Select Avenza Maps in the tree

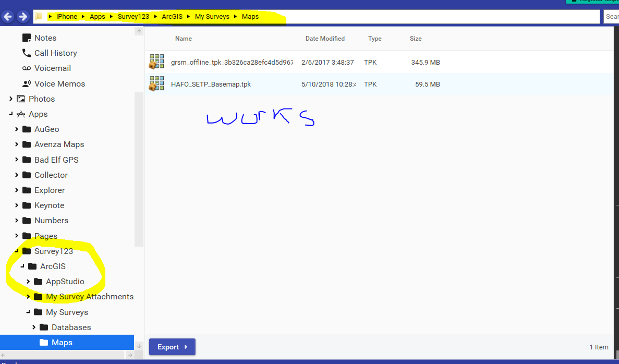pos(59,144)
